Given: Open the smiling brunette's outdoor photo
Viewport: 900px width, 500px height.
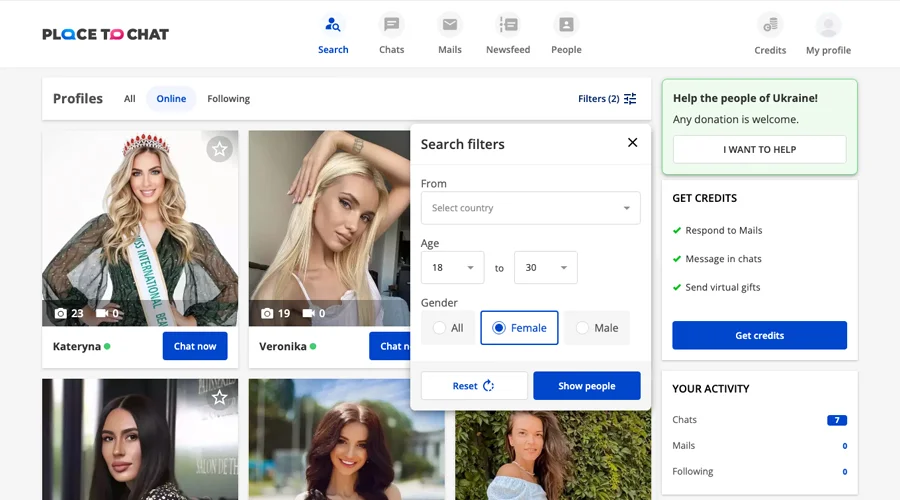Looking at the screenshot, I should click(x=347, y=439).
